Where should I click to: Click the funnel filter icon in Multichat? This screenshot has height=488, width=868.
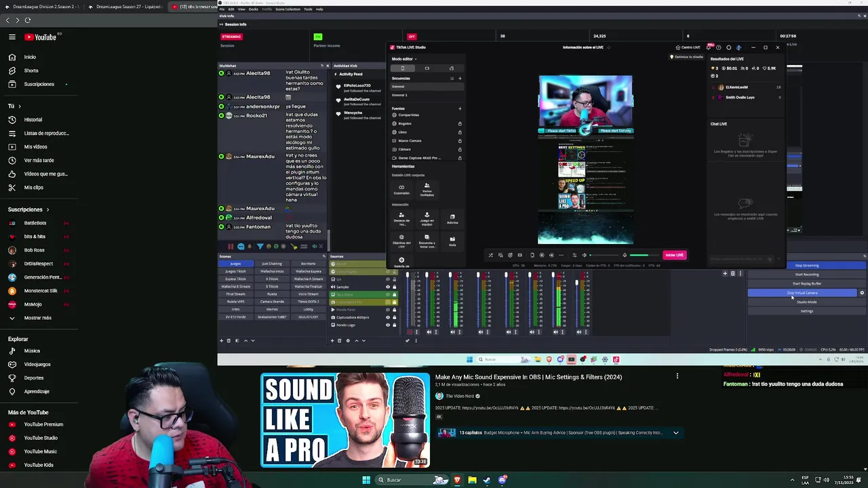tap(260, 246)
